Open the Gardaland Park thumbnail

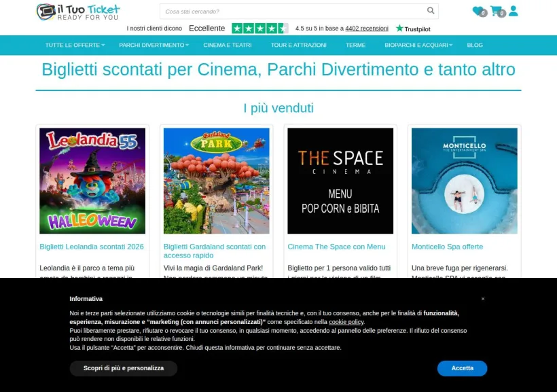(216, 181)
